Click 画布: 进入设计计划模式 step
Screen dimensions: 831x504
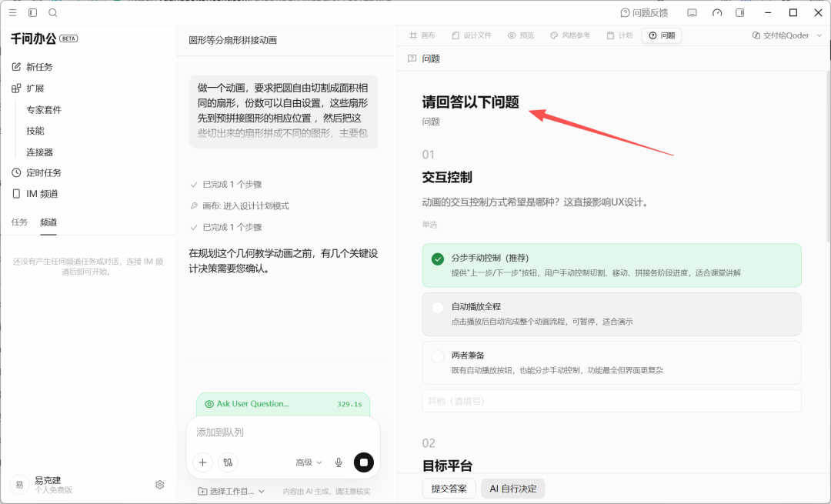click(239, 205)
